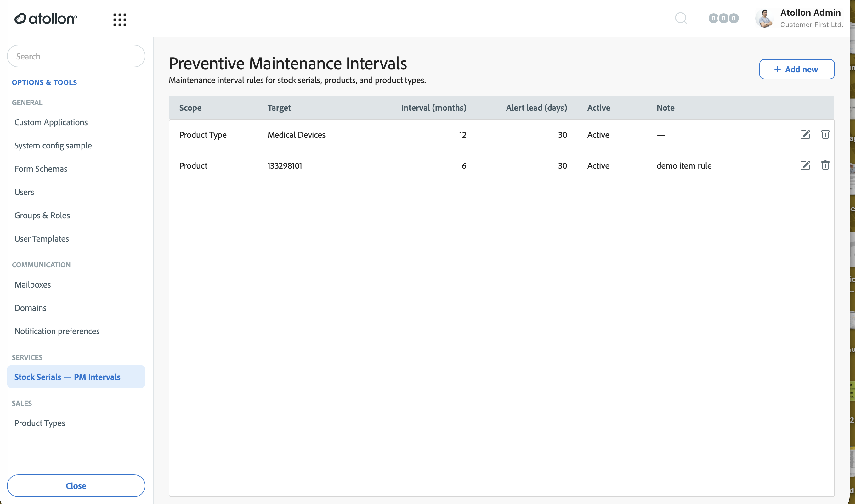Click the Options & Tools heading

tap(44, 82)
